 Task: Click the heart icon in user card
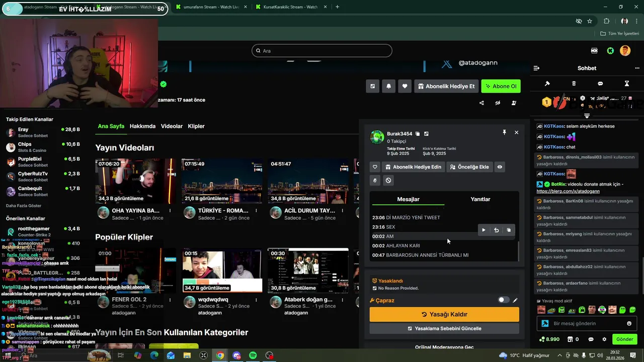[x=375, y=167]
